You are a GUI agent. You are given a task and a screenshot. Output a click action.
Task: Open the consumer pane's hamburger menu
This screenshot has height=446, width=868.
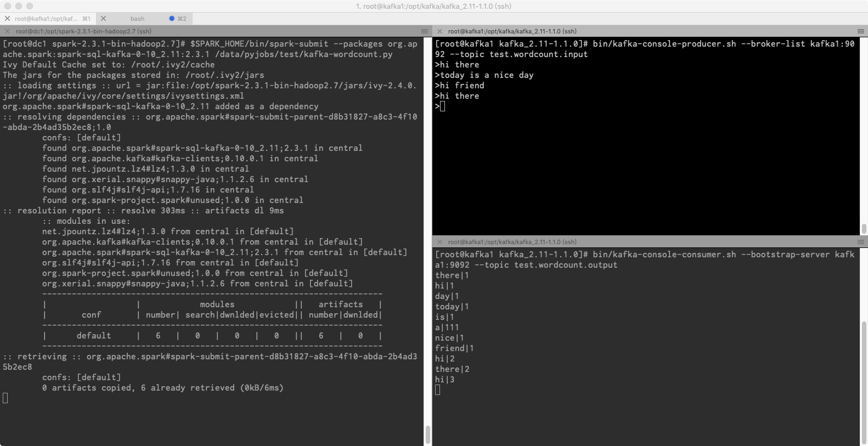click(860, 242)
